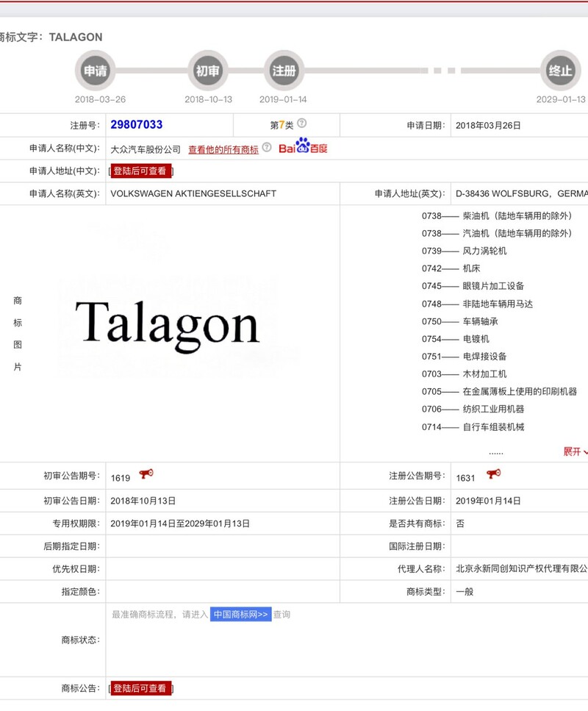Screen dimensions: 588x711
Task: Open the 中国商标网>> link
Action: click(x=241, y=615)
